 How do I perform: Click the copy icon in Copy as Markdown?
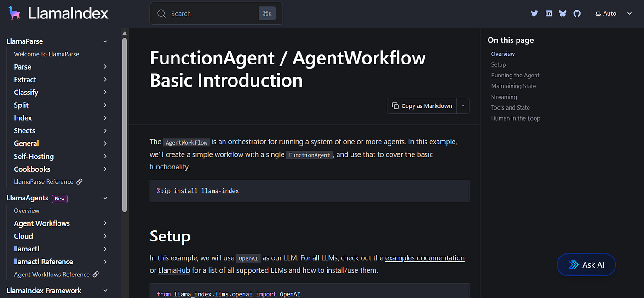click(x=395, y=106)
